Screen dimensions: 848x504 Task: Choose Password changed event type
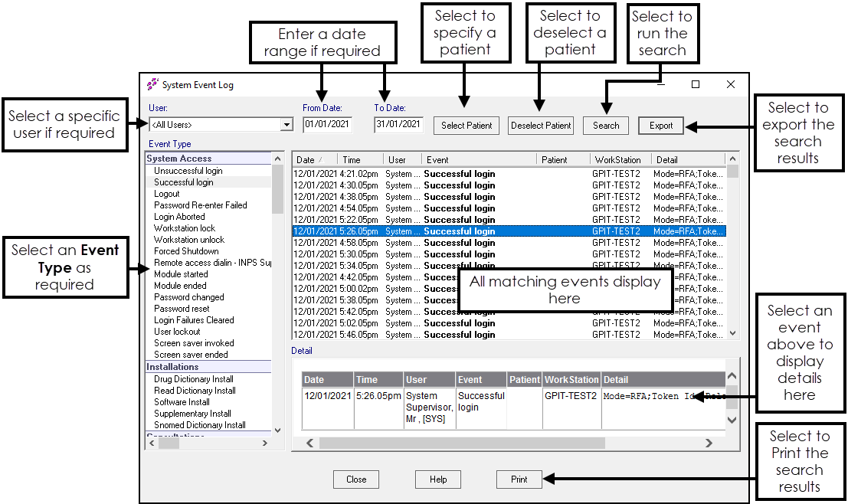[x=188, y=297]
